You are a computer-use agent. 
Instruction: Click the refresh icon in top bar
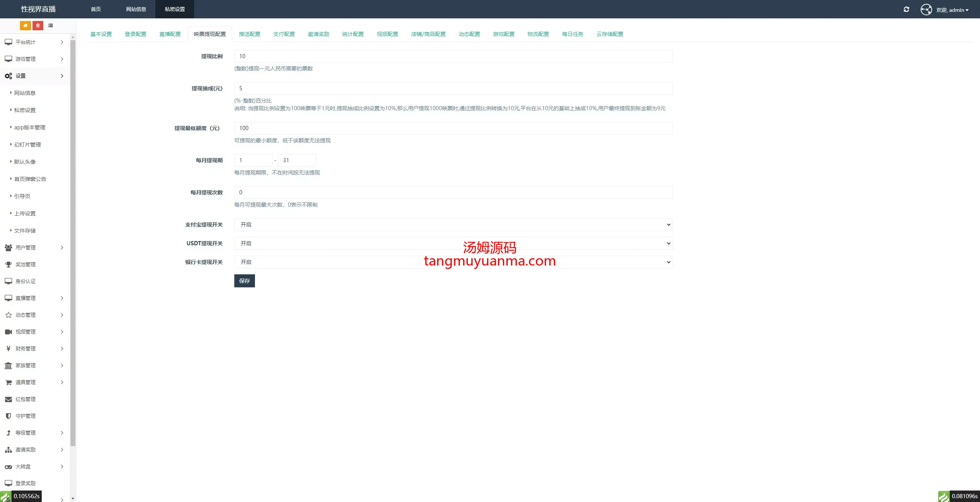click(x=906, y=10)
